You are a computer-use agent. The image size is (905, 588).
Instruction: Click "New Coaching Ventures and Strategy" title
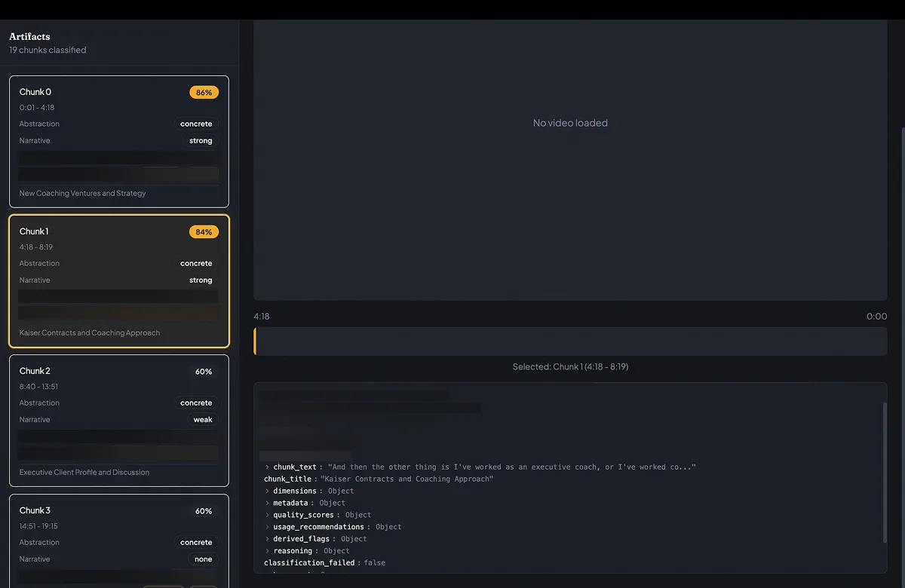click(x=83, y=194)
